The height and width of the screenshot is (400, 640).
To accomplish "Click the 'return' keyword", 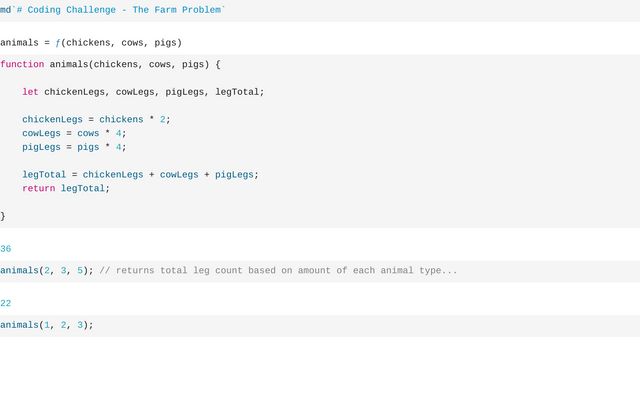I will (38, 188).
